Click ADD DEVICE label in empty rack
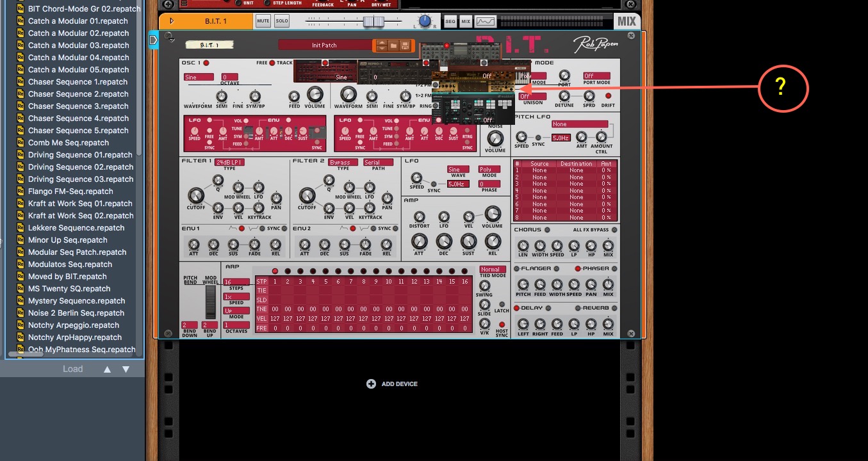This screenshot has width=868, height=461. [x=400, y=384]
